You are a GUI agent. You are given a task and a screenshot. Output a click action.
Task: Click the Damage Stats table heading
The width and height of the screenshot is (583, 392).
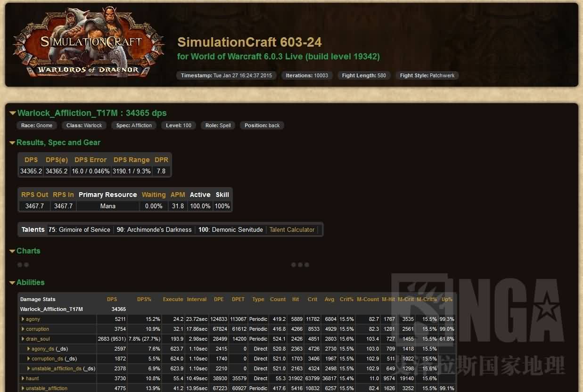[38, 299]
